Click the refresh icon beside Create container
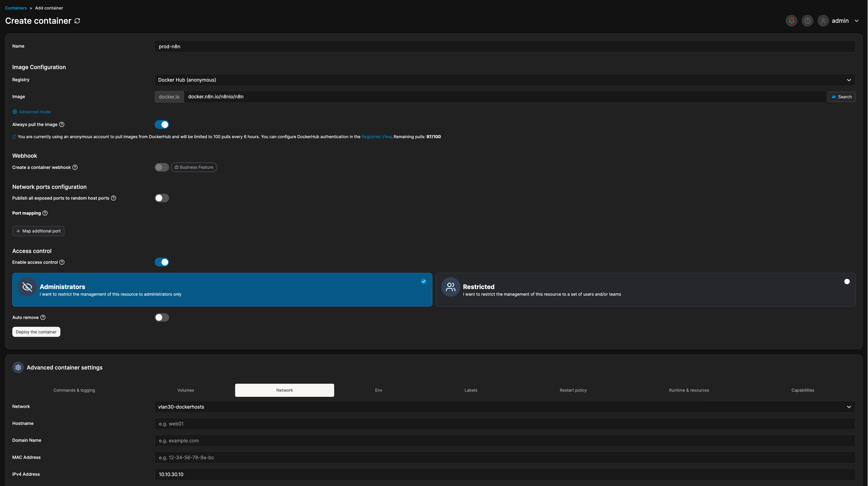The image size is (868, 486). click(77, 21)
